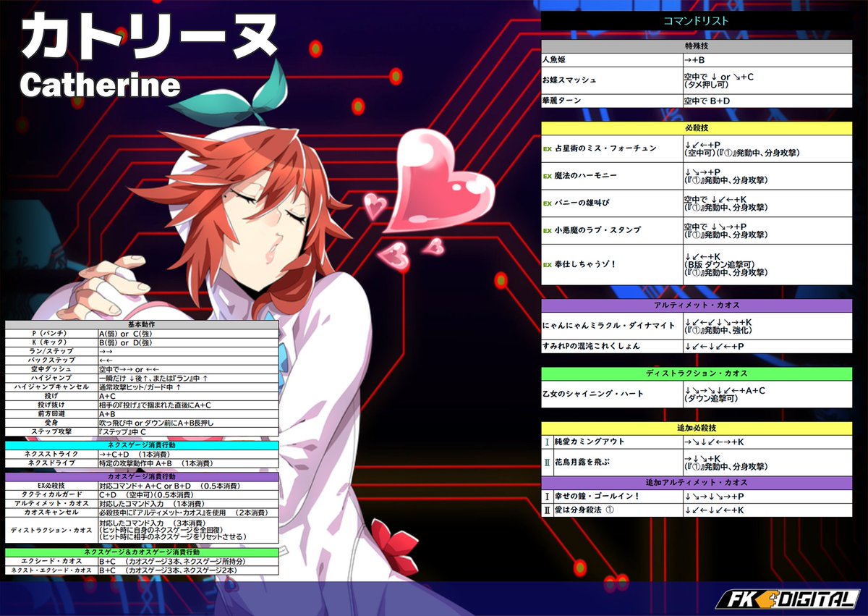Click the すみれPの混沌これくしょん move name
The image size is (868, 616).
(591, 347)
